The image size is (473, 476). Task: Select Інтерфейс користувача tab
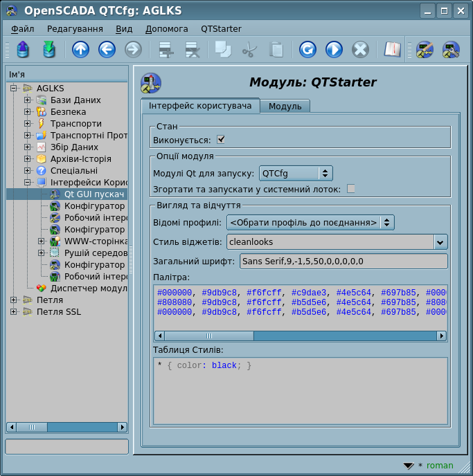tap(200, 106)
